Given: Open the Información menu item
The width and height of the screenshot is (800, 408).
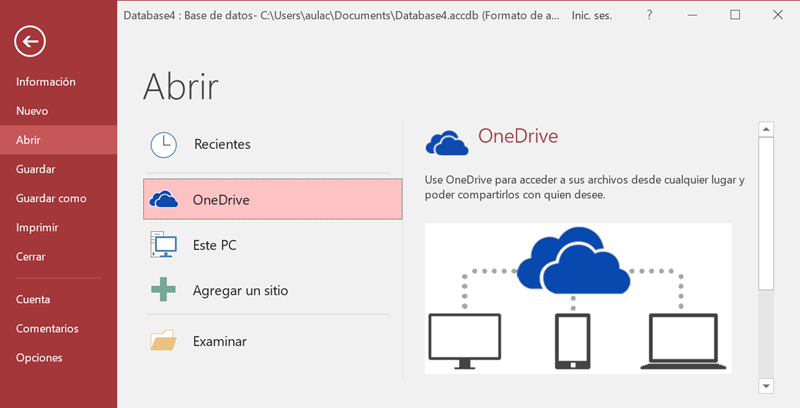Looking at the screenshot, I should (x=46, y=82).
